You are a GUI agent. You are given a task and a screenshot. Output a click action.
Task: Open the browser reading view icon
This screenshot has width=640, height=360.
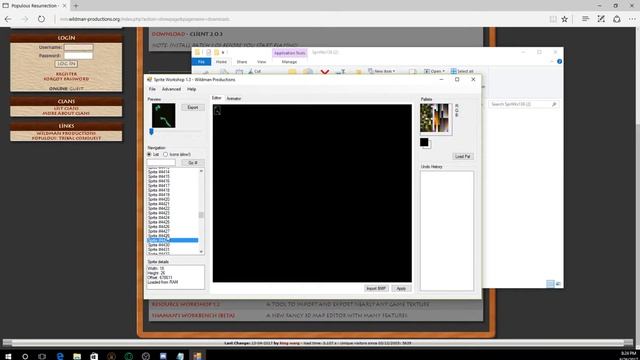click(x=553, y=19)
